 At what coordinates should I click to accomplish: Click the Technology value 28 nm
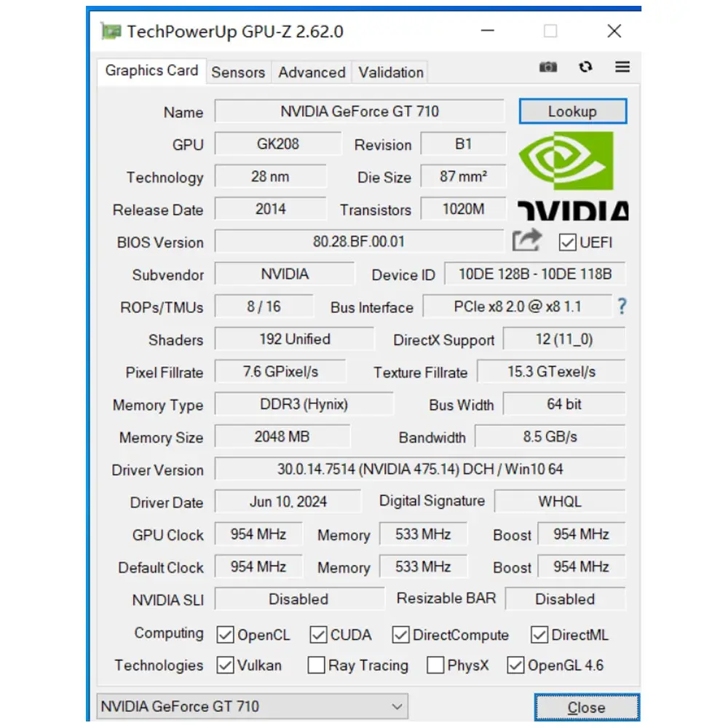click(270, 176)
